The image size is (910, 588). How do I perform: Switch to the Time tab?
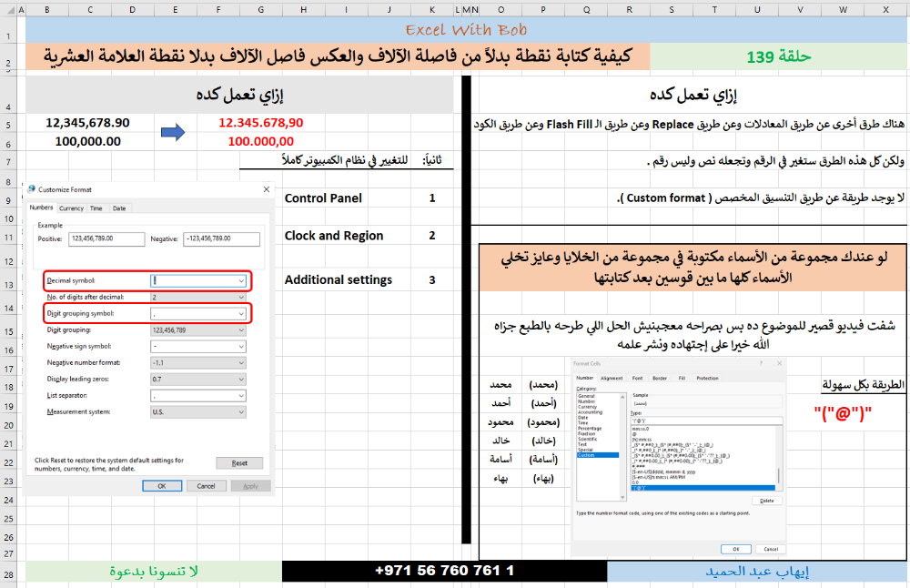96,208
